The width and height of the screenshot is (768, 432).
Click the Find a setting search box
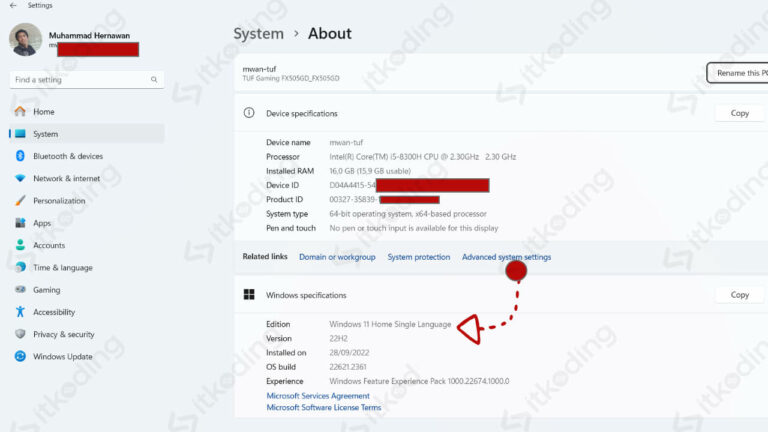pos(80,80)
